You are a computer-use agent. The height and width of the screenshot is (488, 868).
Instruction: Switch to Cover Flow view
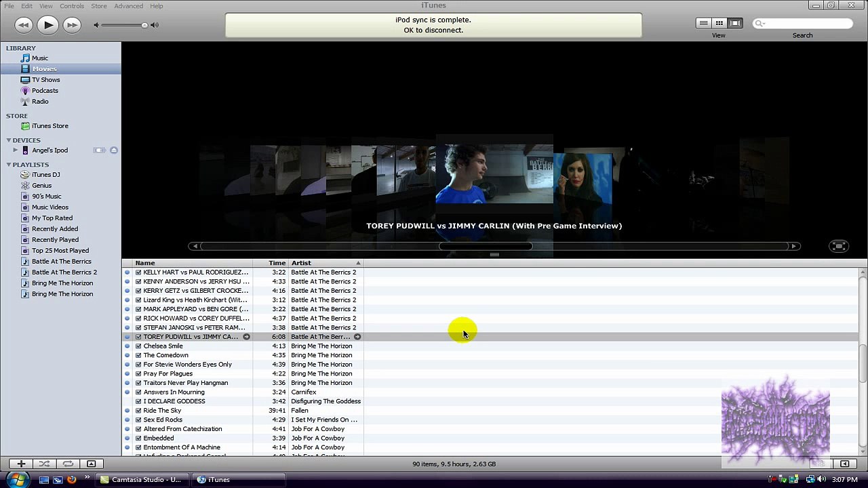click(734, 23)
